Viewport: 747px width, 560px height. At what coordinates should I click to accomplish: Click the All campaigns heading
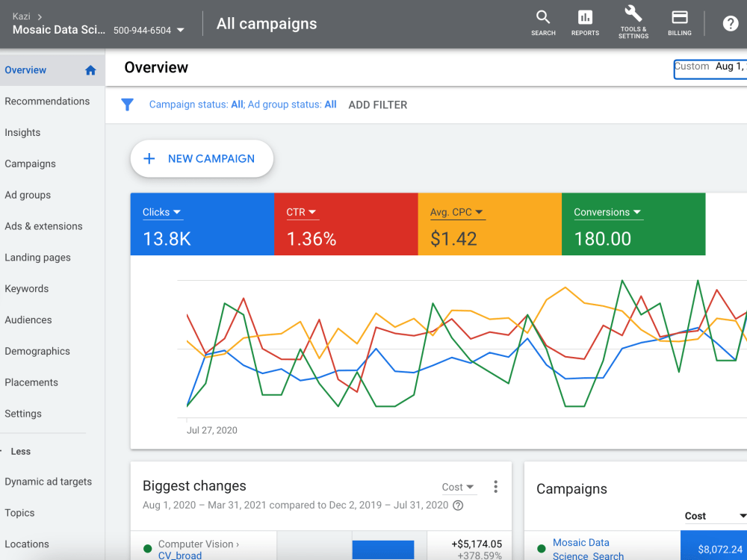click(x=267, y=24)
